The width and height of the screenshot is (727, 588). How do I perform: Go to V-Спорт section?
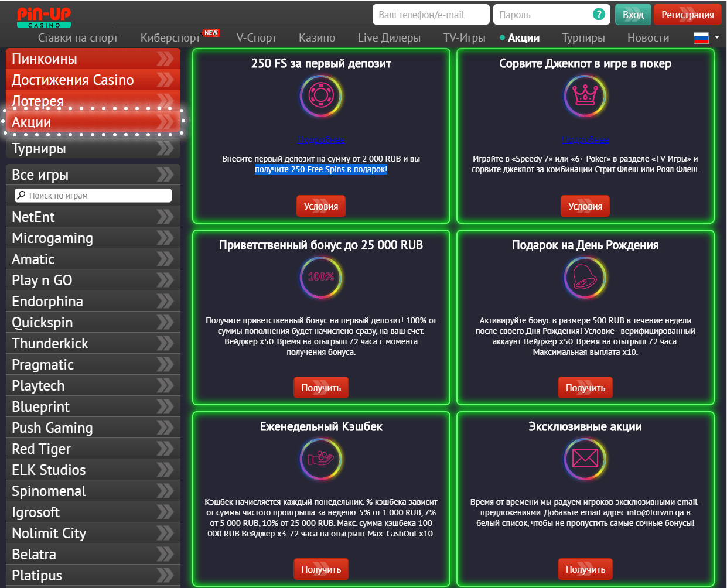point(257,38)
